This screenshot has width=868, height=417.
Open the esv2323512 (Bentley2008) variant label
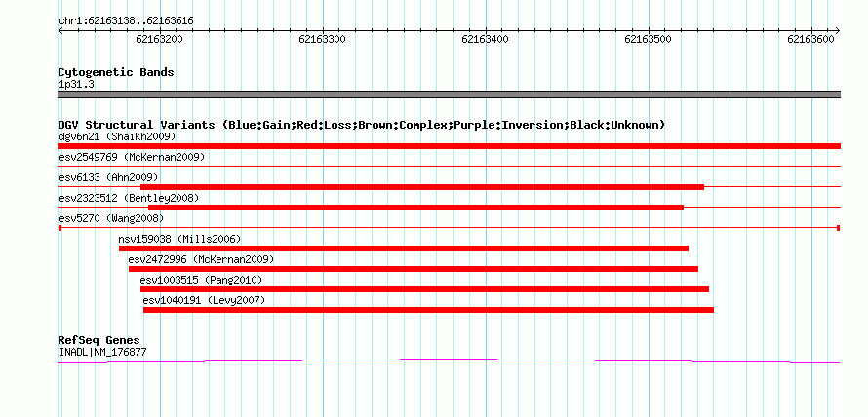coord(129,198)
